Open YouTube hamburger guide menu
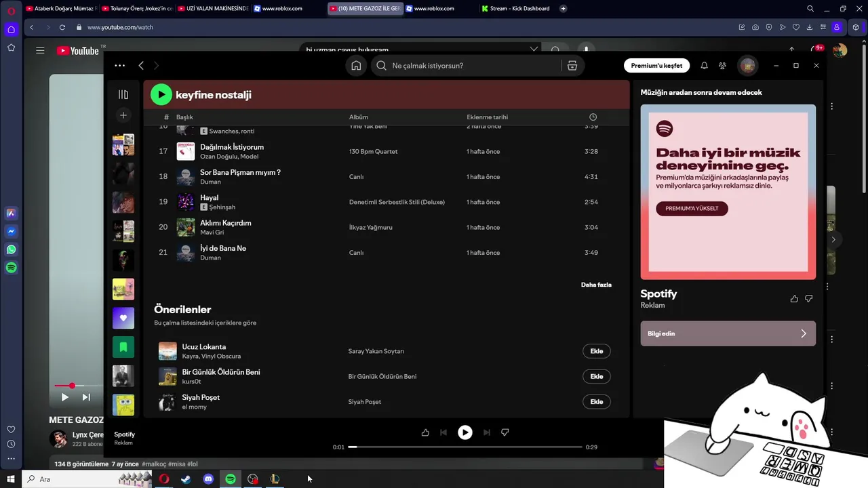 (x=40, y=51)
